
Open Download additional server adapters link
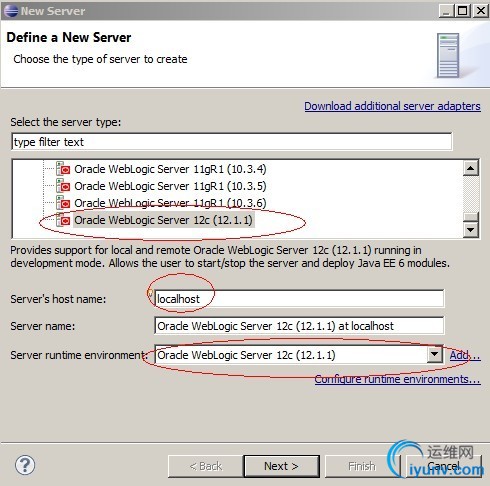[392, 106]
